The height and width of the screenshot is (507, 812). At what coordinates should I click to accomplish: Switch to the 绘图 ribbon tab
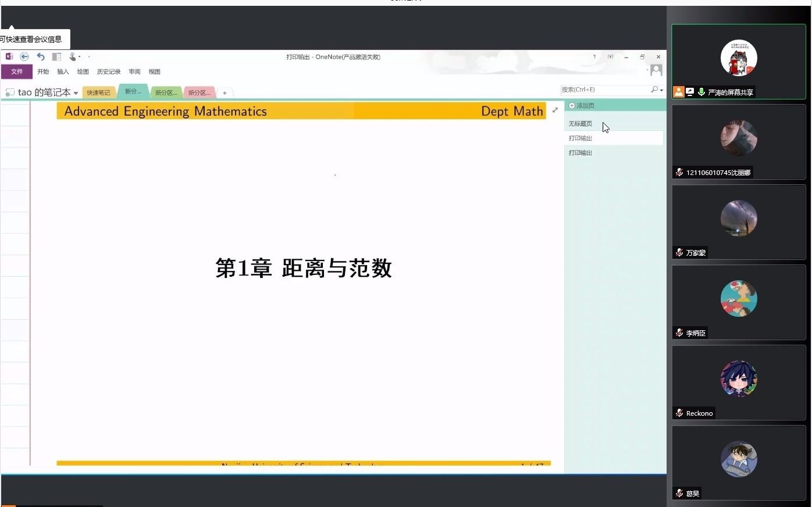[83, 71]
